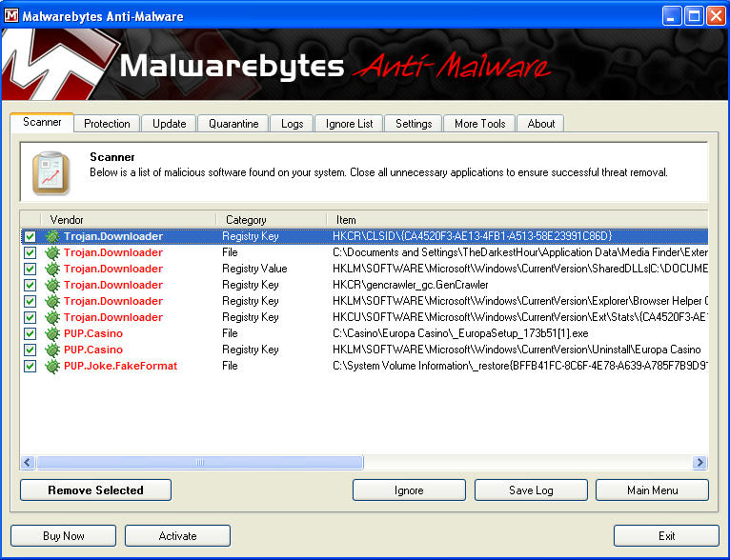Switch to the Settings tab

click(414, 124)
